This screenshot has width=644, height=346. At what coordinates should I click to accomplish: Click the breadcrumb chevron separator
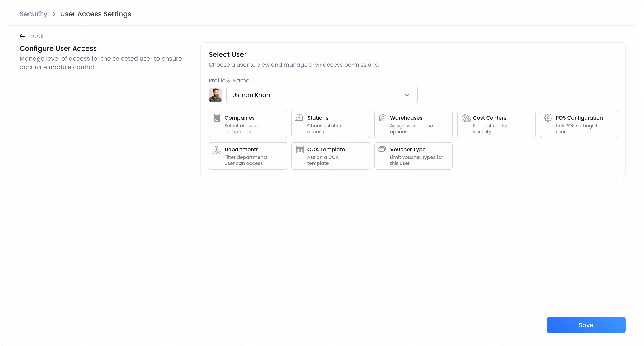click(x=54, y=14)
